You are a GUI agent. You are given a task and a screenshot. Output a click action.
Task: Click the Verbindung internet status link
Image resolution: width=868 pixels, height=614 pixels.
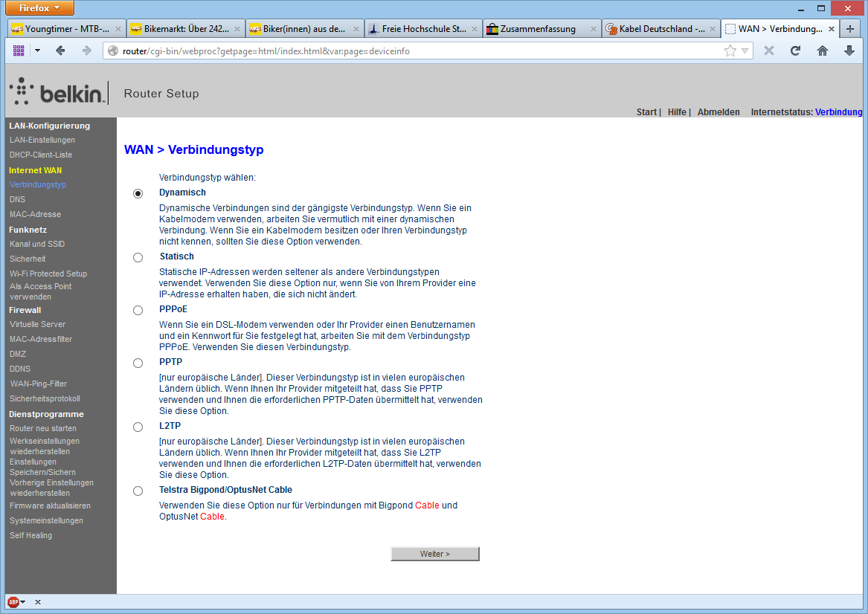point(839,112)
